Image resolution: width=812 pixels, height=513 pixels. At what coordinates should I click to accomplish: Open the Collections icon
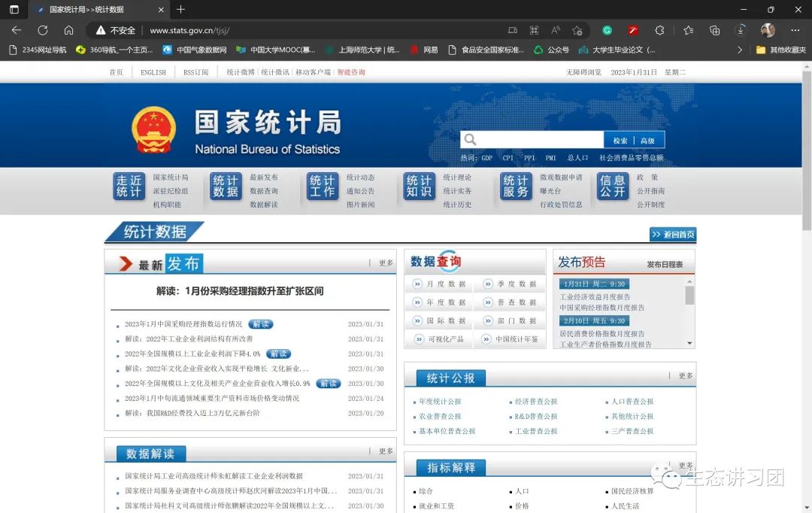click(x=715, y=31)
